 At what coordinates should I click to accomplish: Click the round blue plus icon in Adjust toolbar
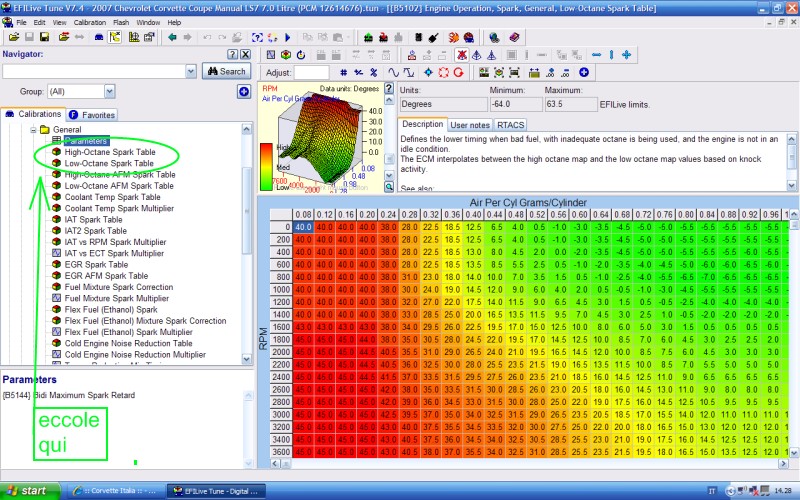pyautogui.click(x=584, y=72)
